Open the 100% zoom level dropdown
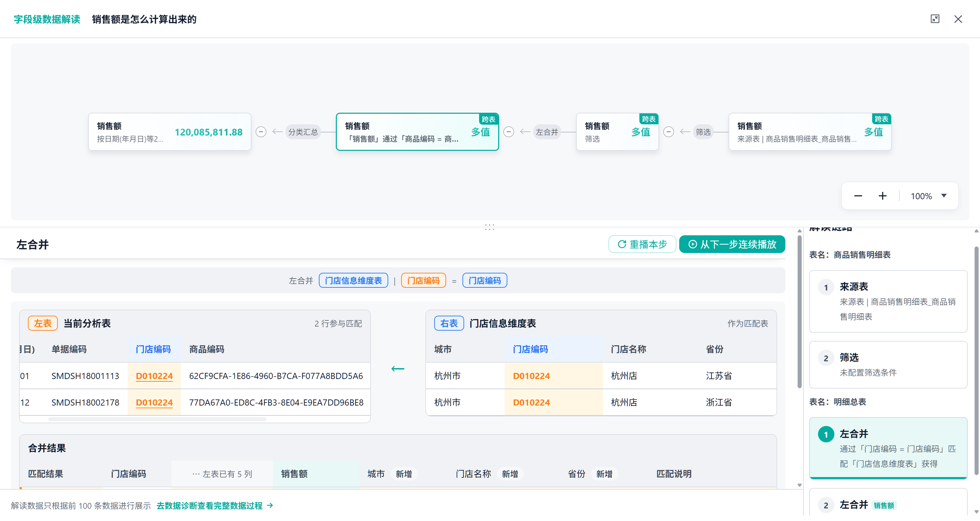 point(928,196)
